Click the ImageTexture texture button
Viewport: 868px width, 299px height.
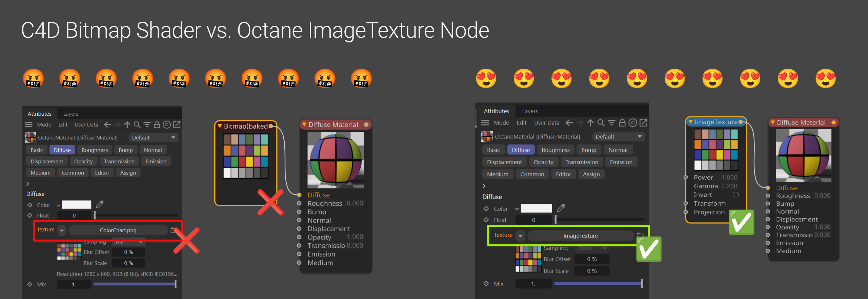point(580,236)
